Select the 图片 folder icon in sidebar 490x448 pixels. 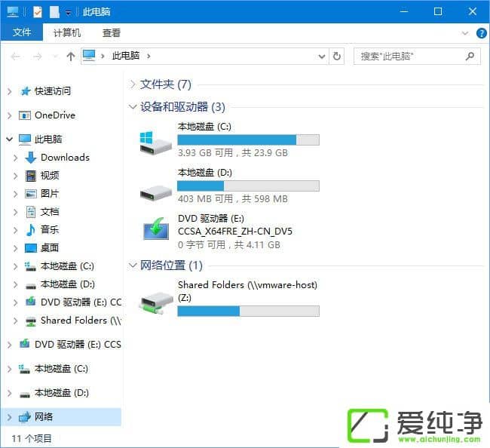(31, 194)
